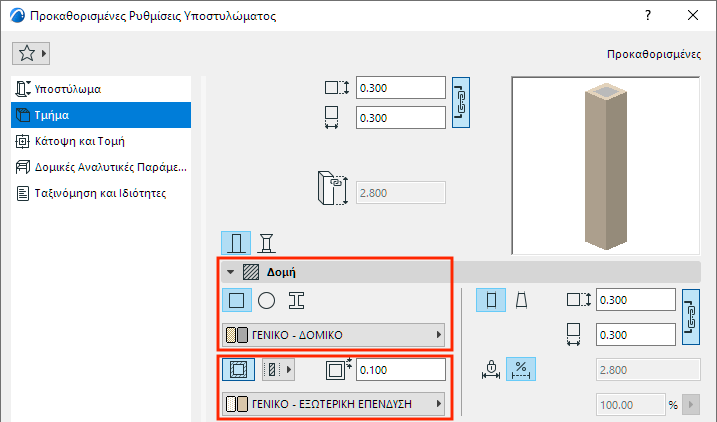Choose the rectangular cross-section shape

click(x=236, y=300)
